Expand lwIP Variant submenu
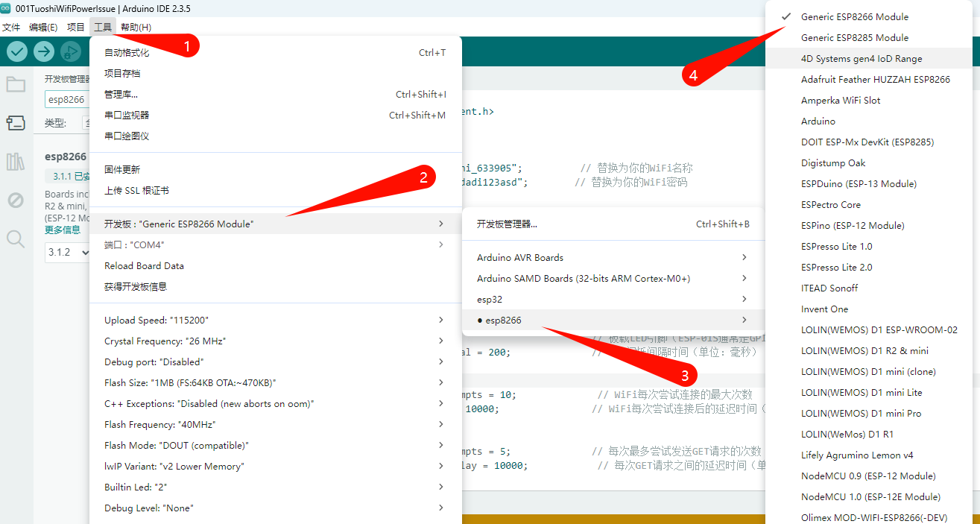The image size is (980, 524). (x=276, y=467)
